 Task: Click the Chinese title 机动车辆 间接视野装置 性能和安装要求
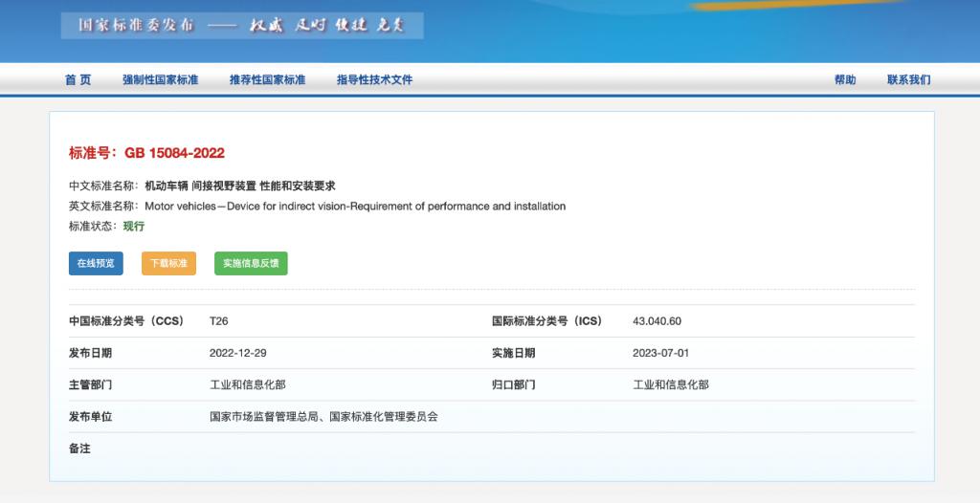click(240, 186)
